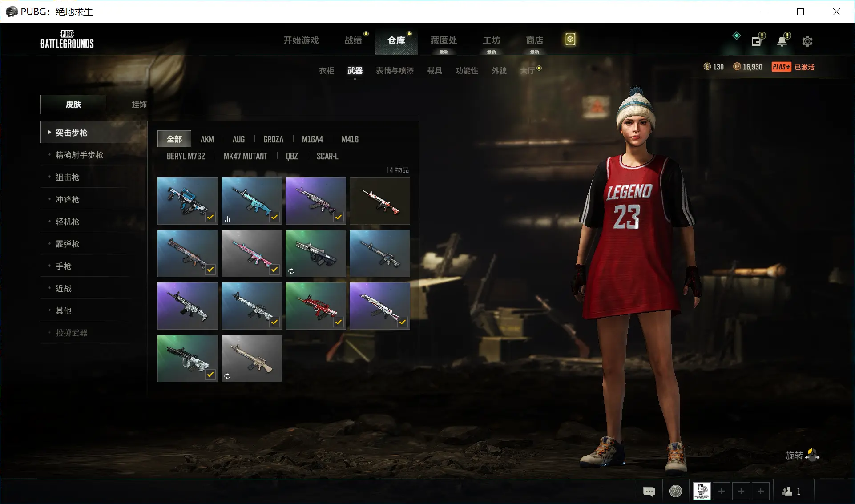Open the 商店 tab
Viewport: 855px width, 504px height.
tap(535, 40)
